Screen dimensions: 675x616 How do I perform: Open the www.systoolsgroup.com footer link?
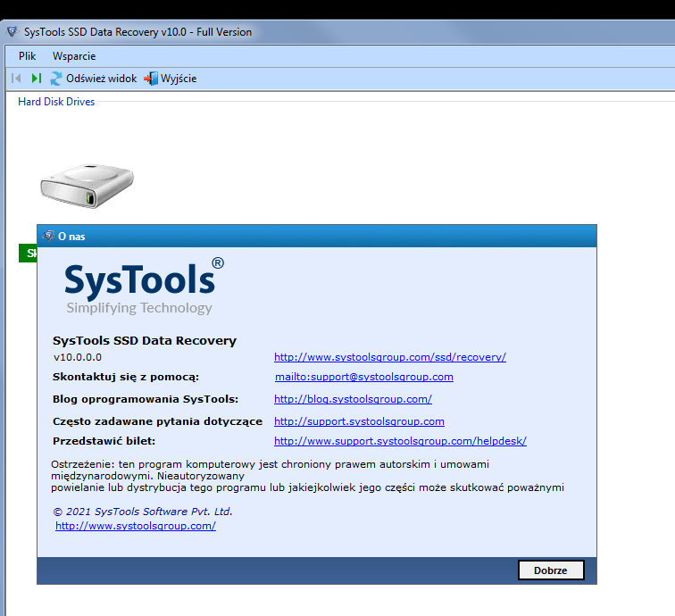[x=136, y=526]
